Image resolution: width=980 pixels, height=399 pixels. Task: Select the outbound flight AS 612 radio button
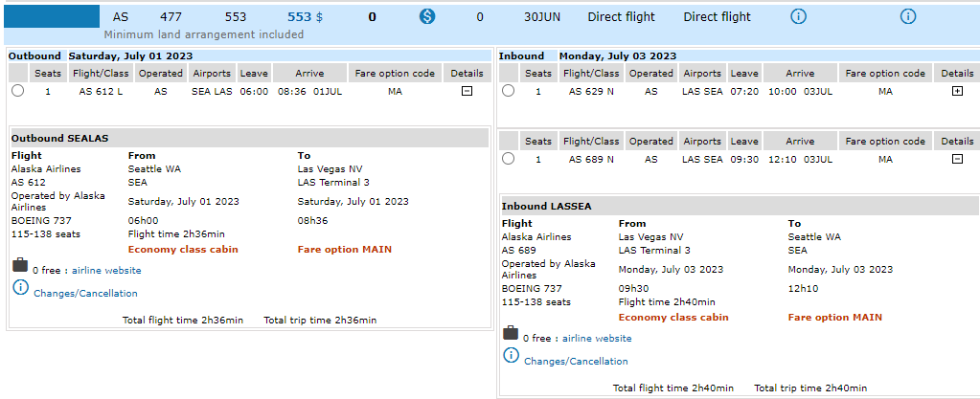[17, 91]
